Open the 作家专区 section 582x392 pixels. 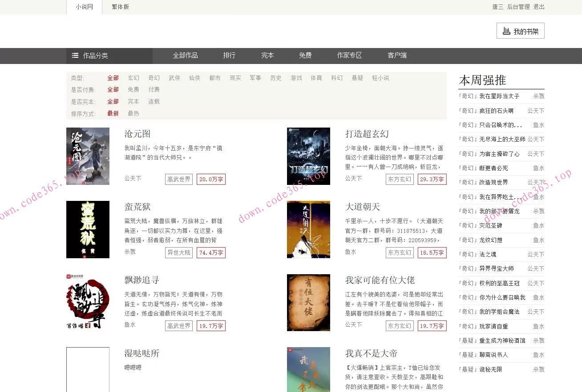tap(350, 55)
